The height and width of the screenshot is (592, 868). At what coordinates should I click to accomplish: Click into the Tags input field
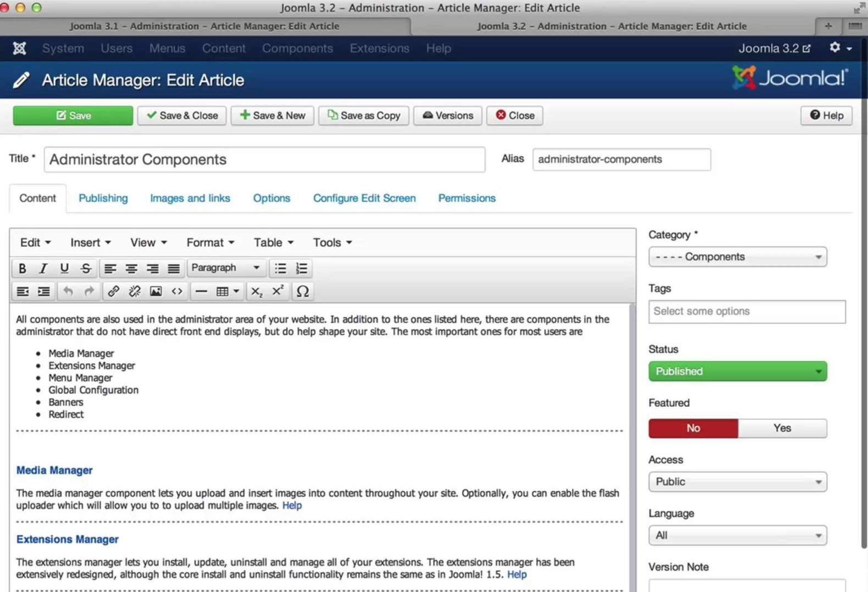pyautogui.click(x=746, y=312)
